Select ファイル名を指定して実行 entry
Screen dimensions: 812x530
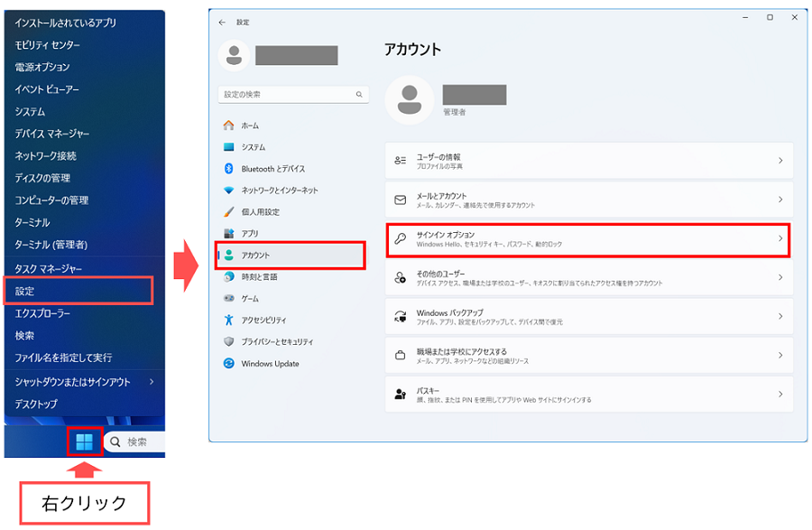[63, 358]
